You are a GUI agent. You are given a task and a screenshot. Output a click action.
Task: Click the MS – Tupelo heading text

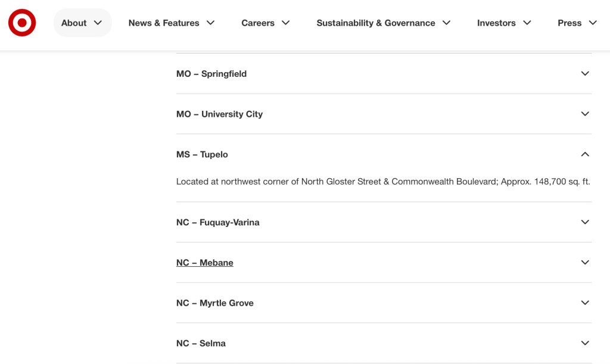click(202, 154)
